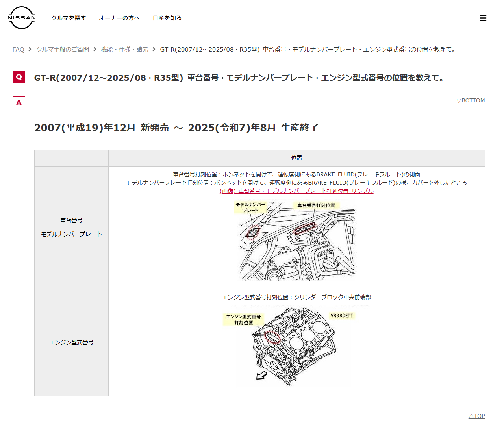Screen dimensions: 504x433
Task: Click the モデルナンバープレート打刻位置 description line
Action: pyautogui.click(x=296, y=183)
